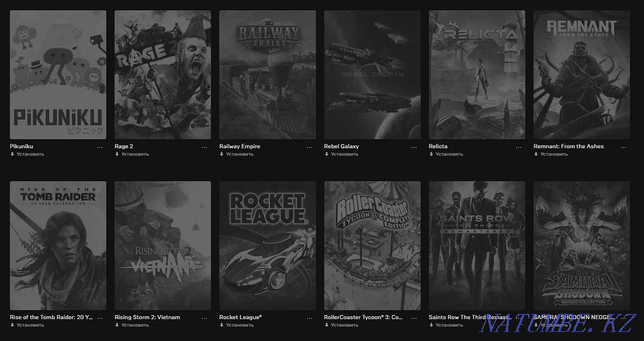Open three-dot menu for Remnant

tap(623, 147)
